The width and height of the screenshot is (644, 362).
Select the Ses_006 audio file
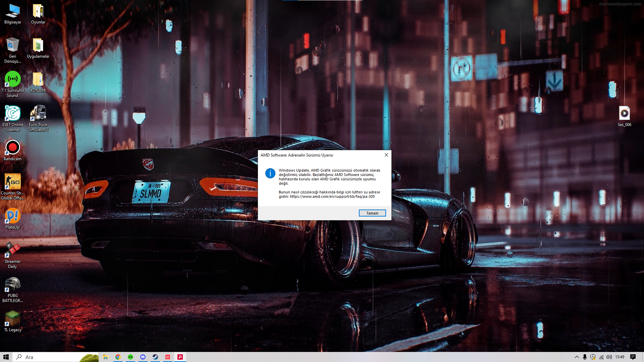tap(624, 114)
